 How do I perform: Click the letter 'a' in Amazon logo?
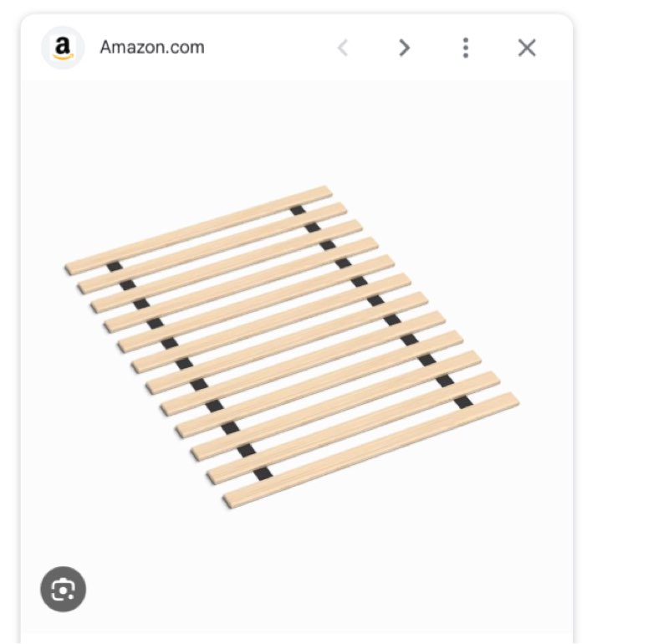[x=63, y=45]
